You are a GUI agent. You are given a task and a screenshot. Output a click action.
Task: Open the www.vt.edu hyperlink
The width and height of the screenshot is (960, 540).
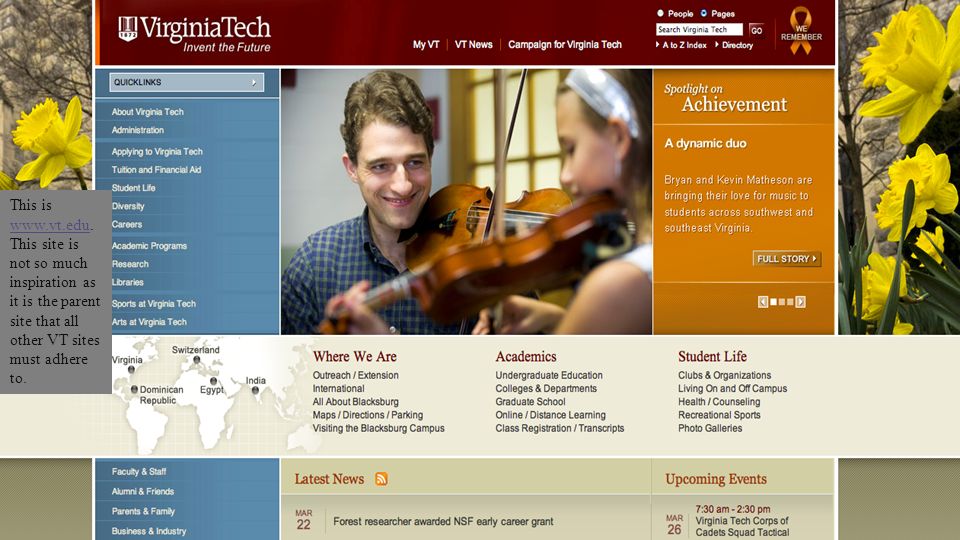[50, 225]
